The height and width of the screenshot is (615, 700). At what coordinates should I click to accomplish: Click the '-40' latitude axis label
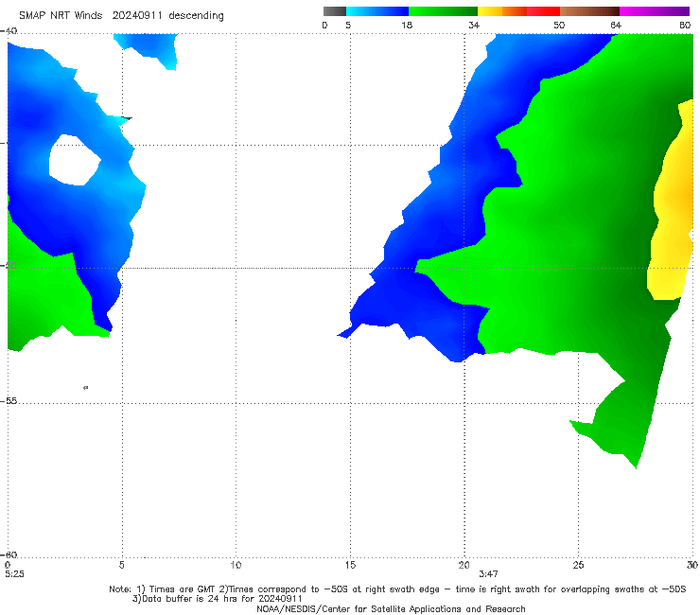click(9, 31)
